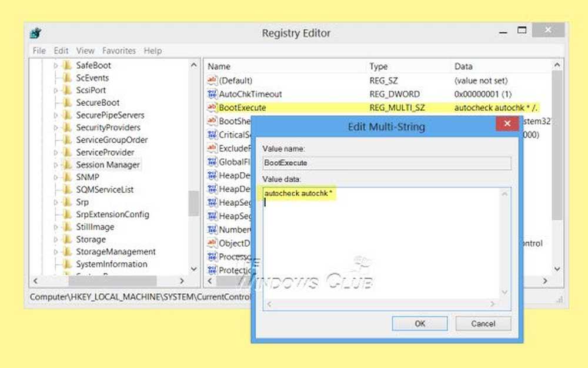588x368 pixels.
Task: Click the Data column header
Action: click(463, 66)
